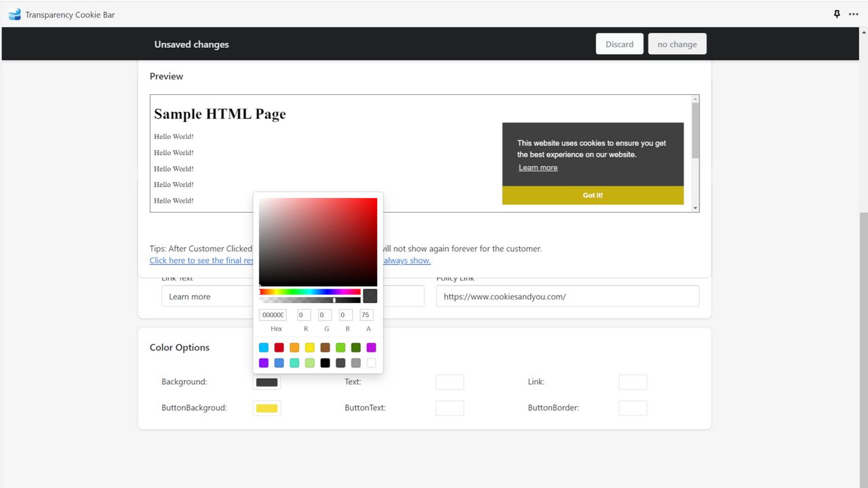Viewport: 868px width, 488px height.
Task: Open the Text color swatch
Action: (x=450, y=382)
